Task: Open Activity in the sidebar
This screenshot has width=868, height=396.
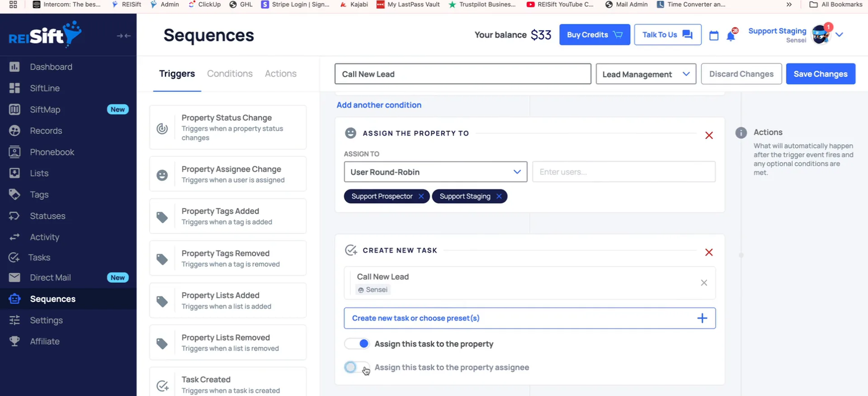Action: pos(44,237)
